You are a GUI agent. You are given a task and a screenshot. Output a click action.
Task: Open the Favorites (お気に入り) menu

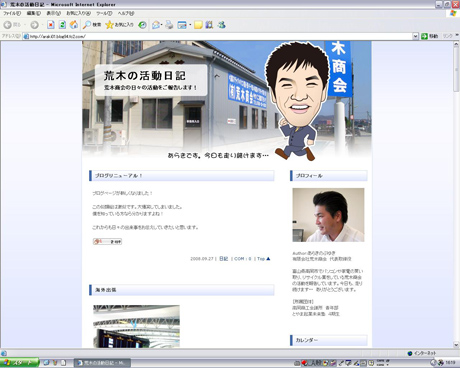coord(78,13)
